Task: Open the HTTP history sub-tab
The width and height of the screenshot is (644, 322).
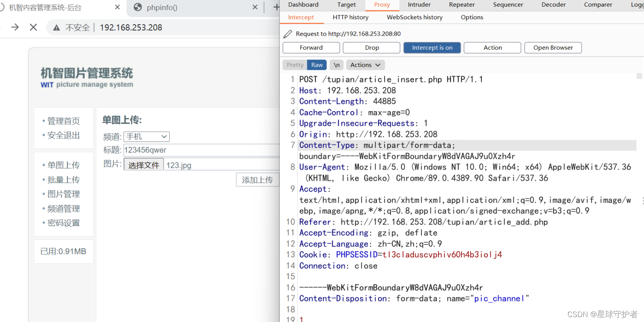Action: [351, 17]
